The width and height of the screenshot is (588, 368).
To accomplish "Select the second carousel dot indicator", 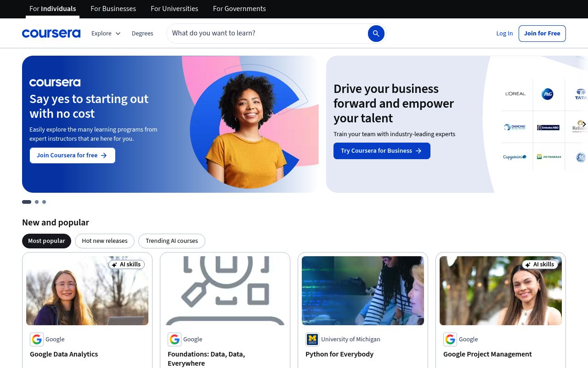I will click(x=37, y=202).
